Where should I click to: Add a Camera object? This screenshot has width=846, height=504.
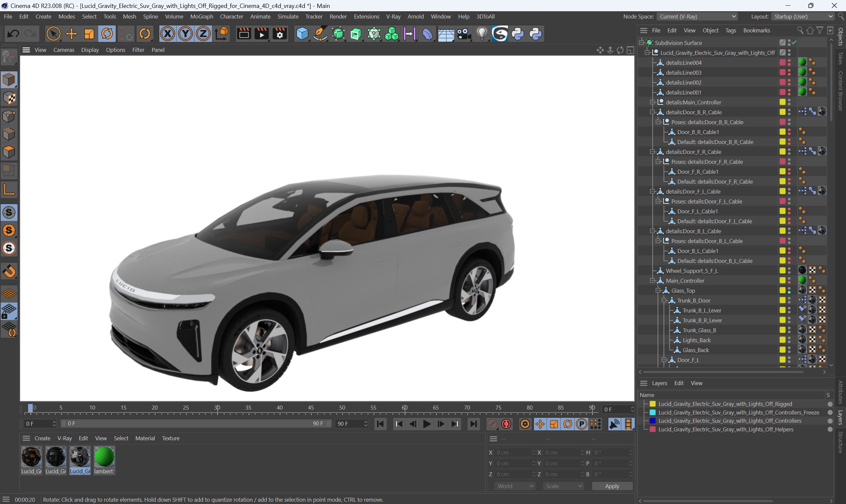click(x=464, y=34)
